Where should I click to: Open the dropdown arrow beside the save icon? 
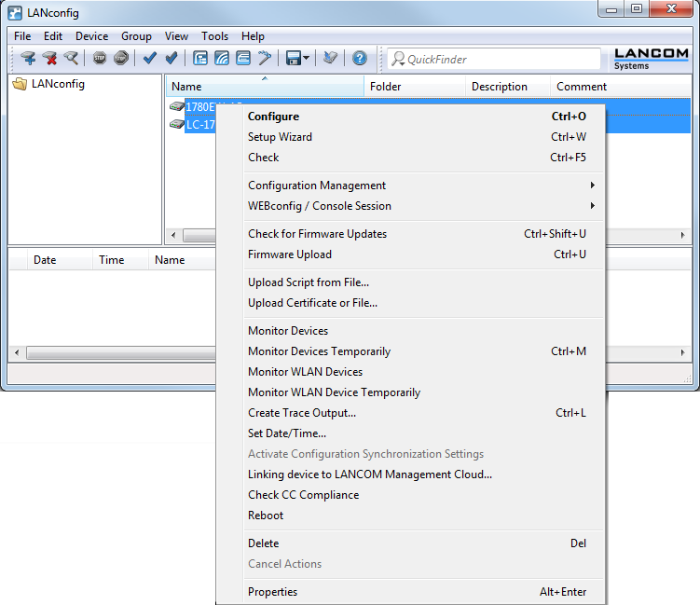point(306,59)
